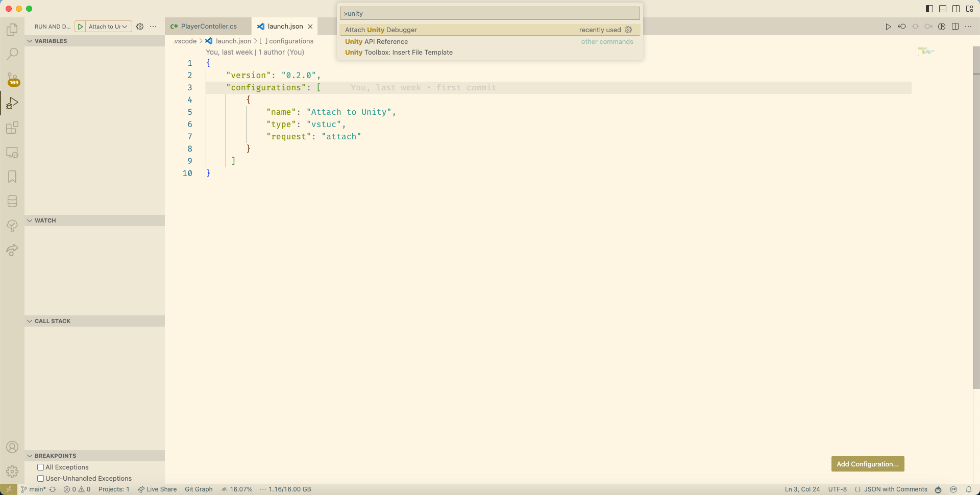Click launch.json breadcrumb item
Viewport: 980px width, 495px height.
click(x=229, y=41)
